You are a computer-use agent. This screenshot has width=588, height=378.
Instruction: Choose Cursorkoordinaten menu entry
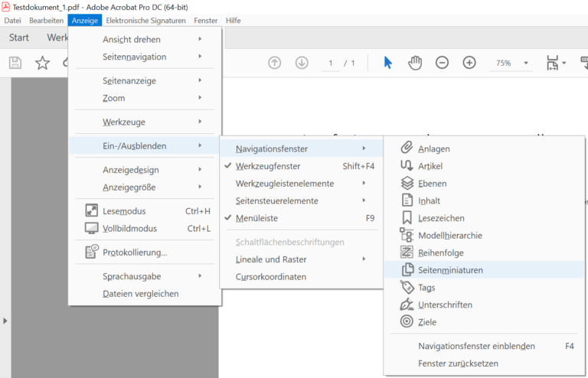click(x=301, y=276)
